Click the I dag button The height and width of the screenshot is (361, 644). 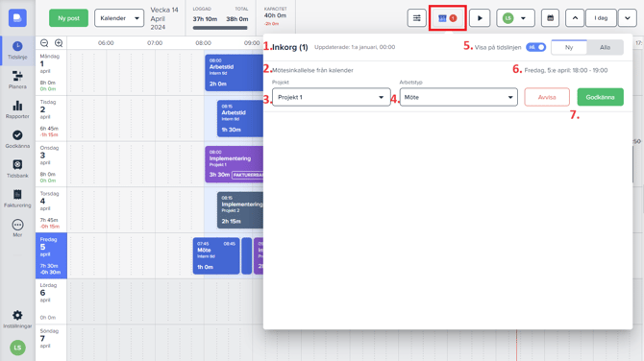point(601,18)
